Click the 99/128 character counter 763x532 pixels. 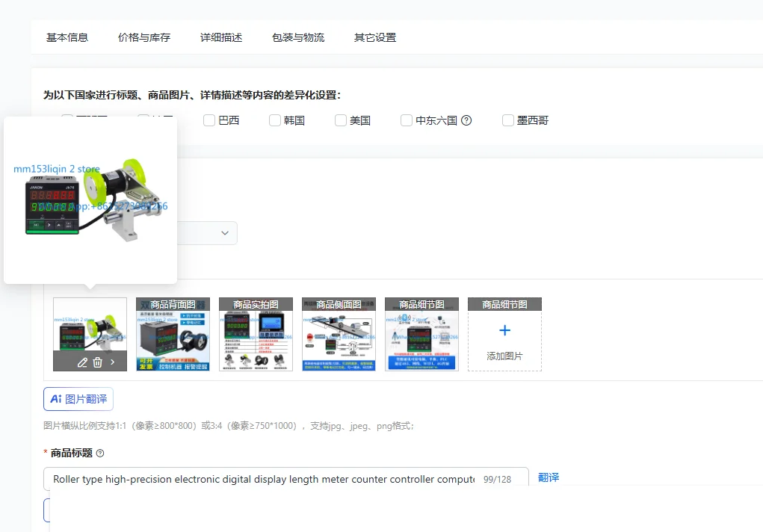coord(497,480)
